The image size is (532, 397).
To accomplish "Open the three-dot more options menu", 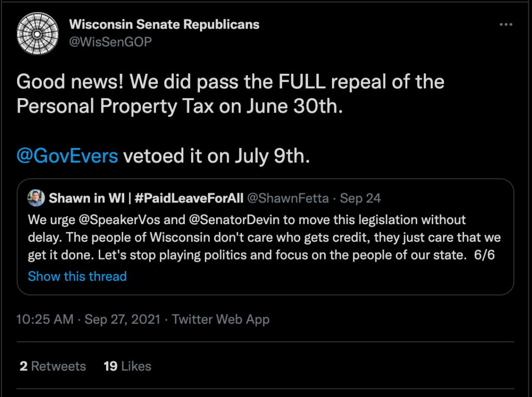I will [x=506, y=24].
